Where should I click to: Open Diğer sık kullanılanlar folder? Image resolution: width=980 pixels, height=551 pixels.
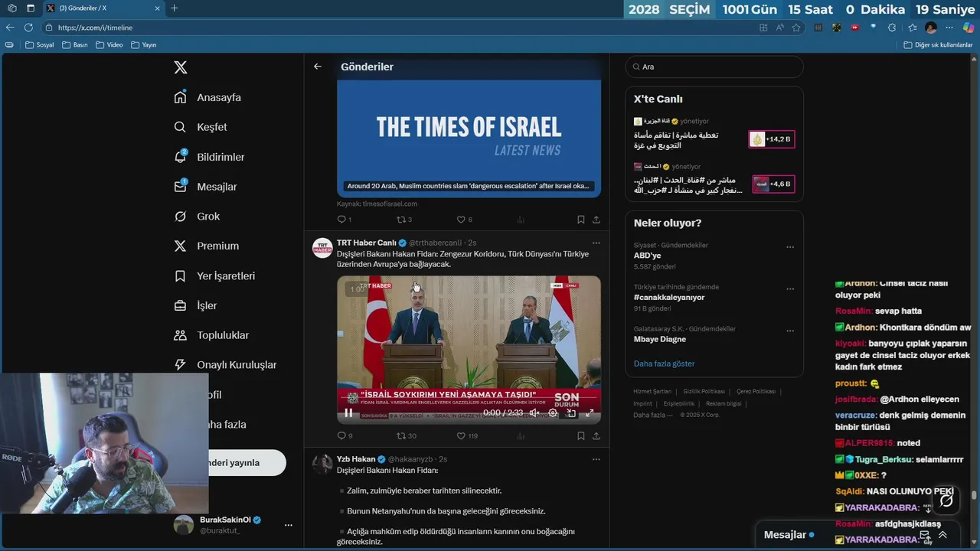pos(938,45)
